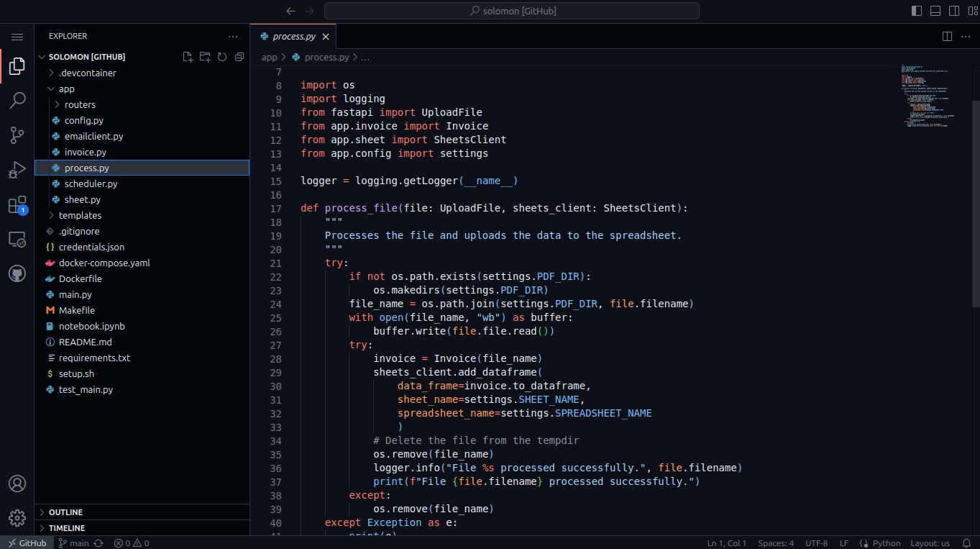This screenshot has height=549, width=980.
Task: Click the Python language mode button
Action: [x=880, y=543]
